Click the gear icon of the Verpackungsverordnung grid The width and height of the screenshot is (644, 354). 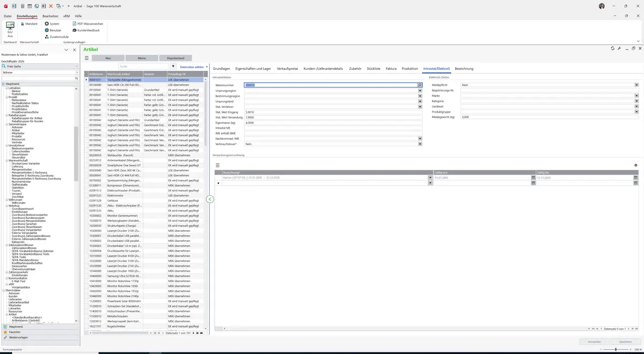click(x=636, y=165)
